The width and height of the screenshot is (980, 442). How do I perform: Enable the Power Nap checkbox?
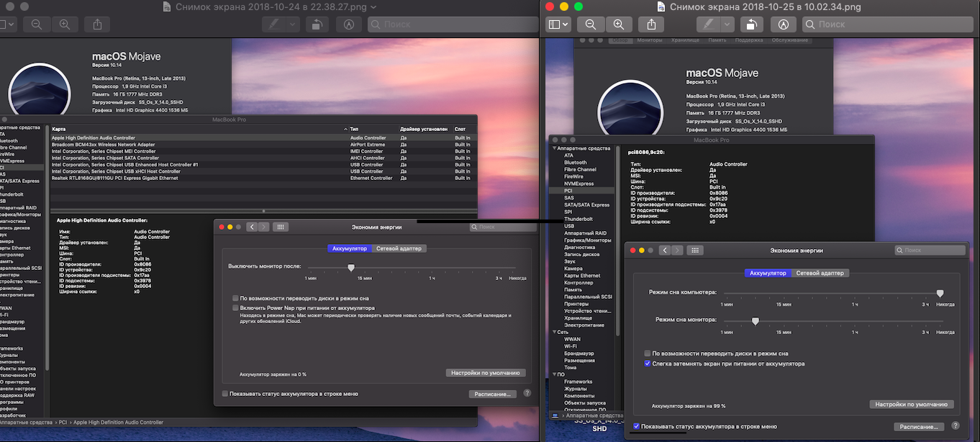tap(235, 307)
